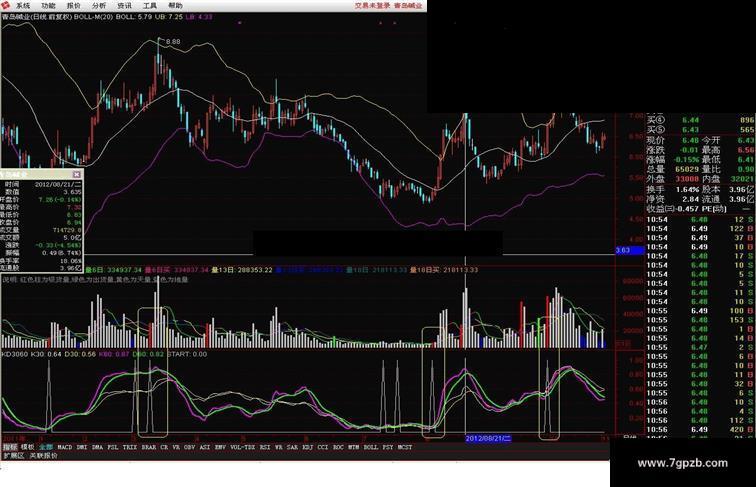Switch to the VOL-TDX indicator

point(243,447)
